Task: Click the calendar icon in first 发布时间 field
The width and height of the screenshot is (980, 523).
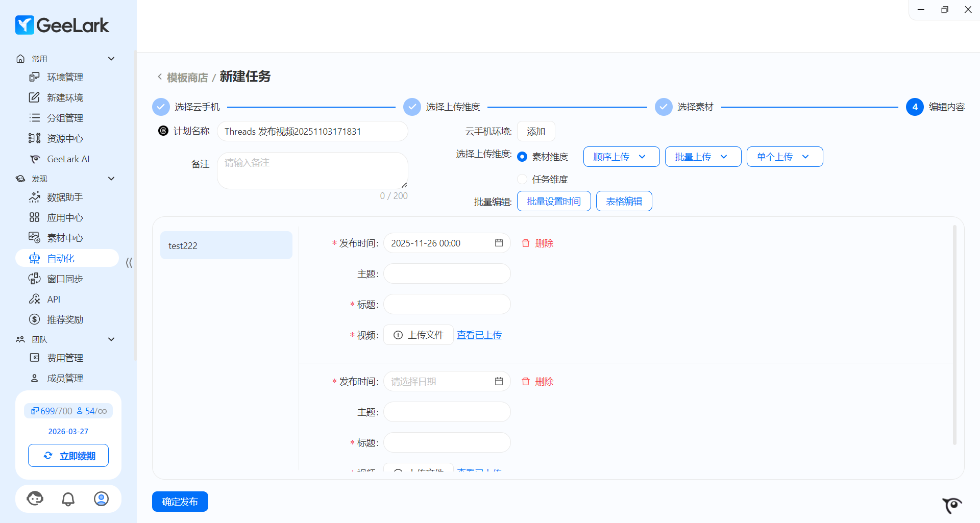Action: tap(499, 243)
